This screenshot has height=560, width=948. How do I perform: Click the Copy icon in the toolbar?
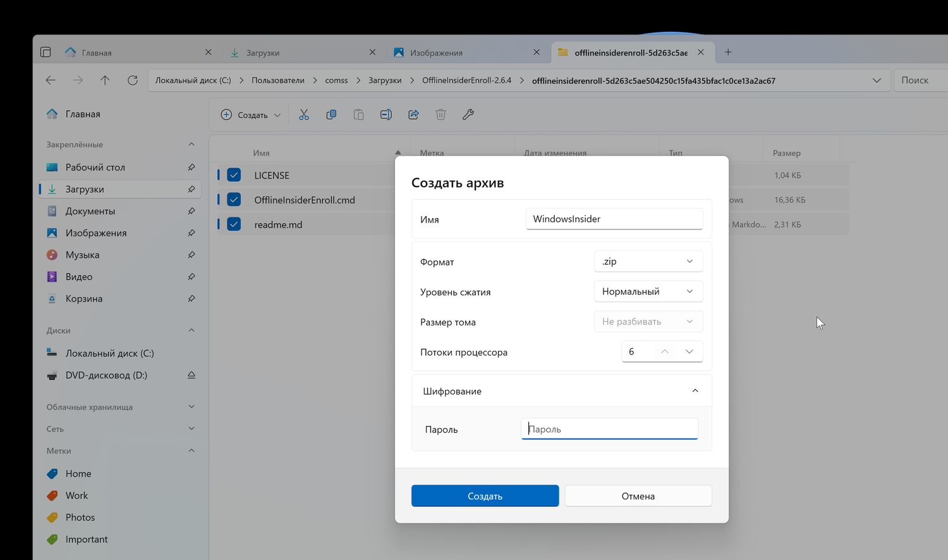point(331,114)
